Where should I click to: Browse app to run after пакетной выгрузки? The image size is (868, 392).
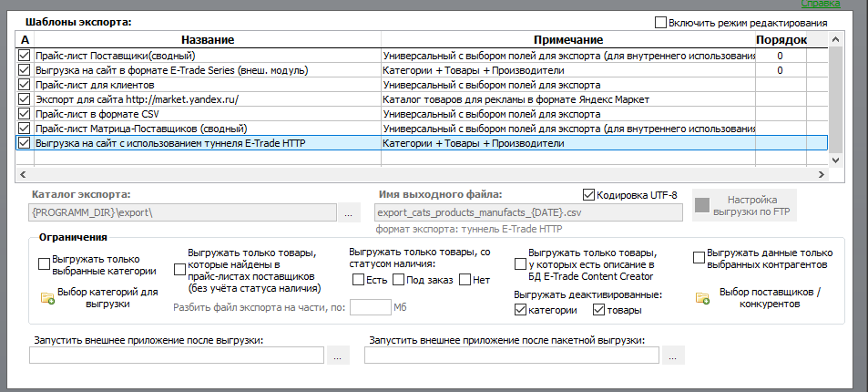coord(672,356)
